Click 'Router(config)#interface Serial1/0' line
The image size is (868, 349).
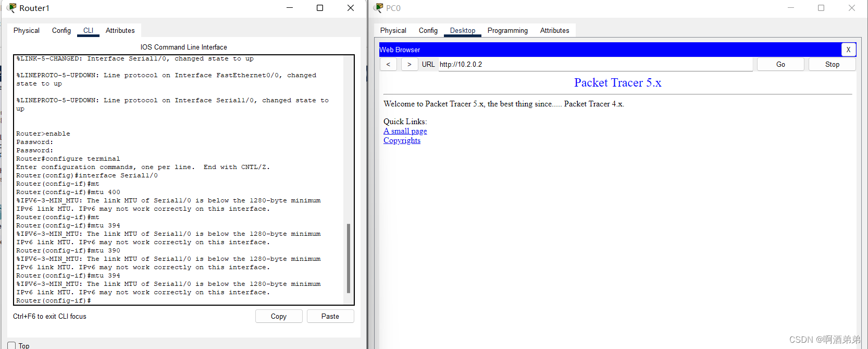click(x=87, y=175)
